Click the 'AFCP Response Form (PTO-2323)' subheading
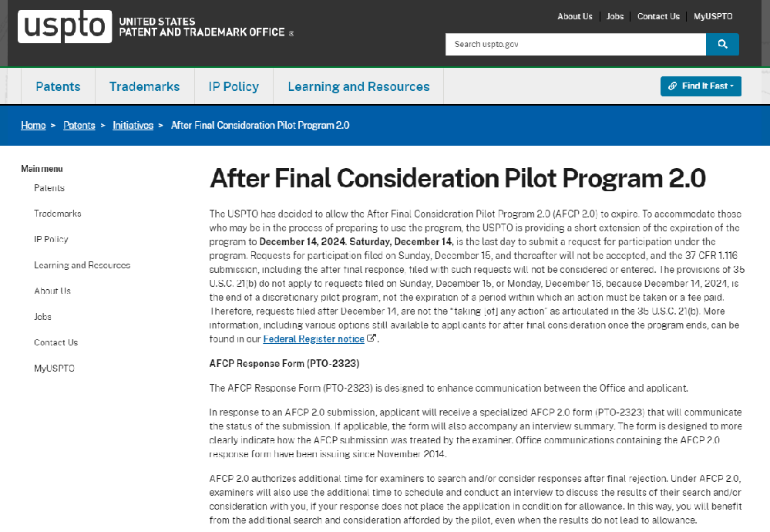770x532 pixels. coord(284,363)
